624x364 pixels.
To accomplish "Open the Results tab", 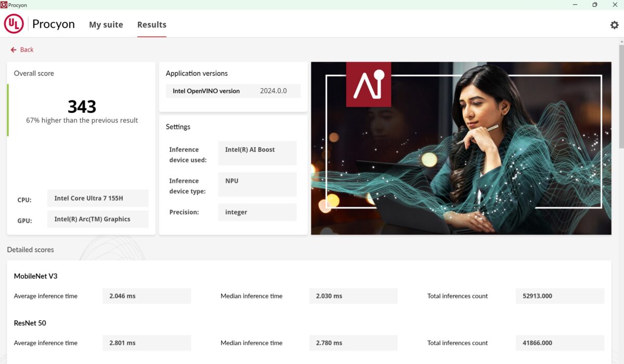I will coord(152,24).
